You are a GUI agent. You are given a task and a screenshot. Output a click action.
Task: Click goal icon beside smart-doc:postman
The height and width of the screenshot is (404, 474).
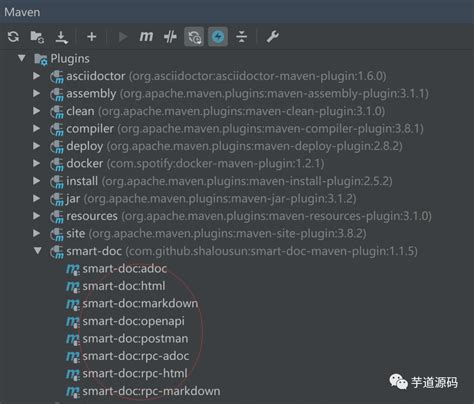pos(73,339)
